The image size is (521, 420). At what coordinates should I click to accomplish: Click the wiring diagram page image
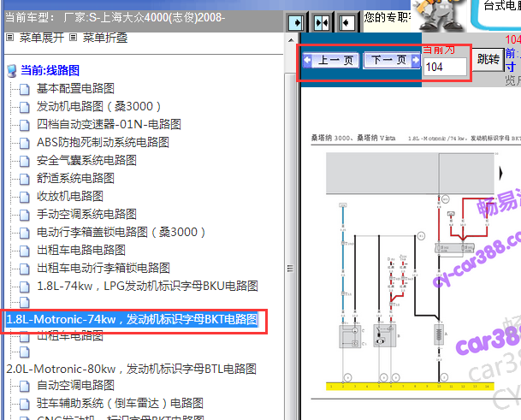pos(414,266)
